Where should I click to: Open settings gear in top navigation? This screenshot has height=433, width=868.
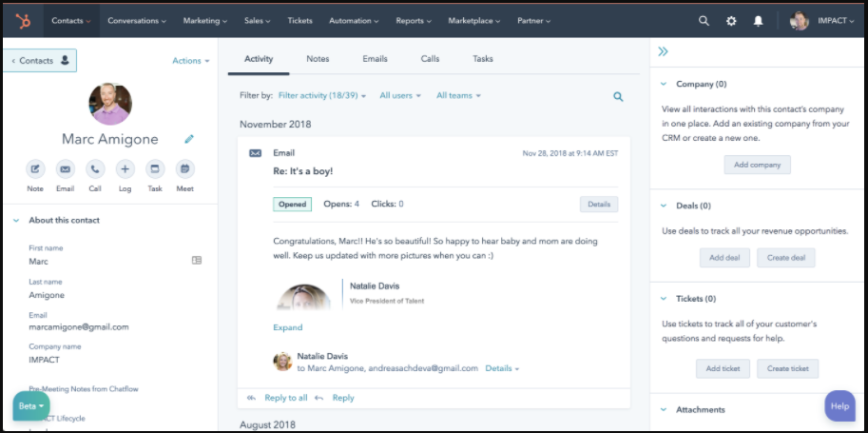[x=731, y=21]
